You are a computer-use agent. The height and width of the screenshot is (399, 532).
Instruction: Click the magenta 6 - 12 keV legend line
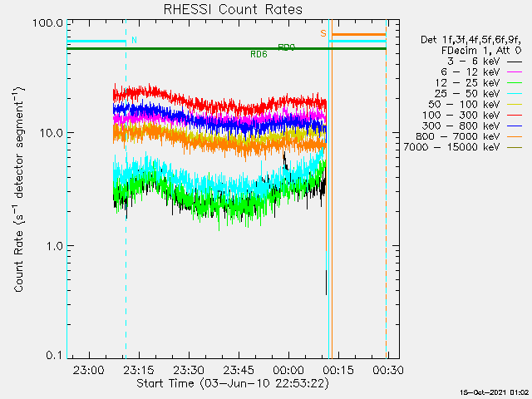(515, 73)
